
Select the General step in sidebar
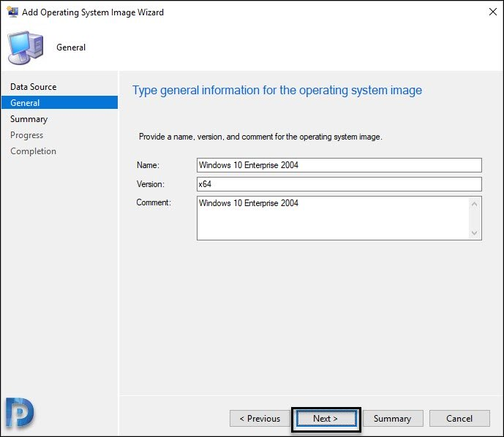tap(59, 102)
